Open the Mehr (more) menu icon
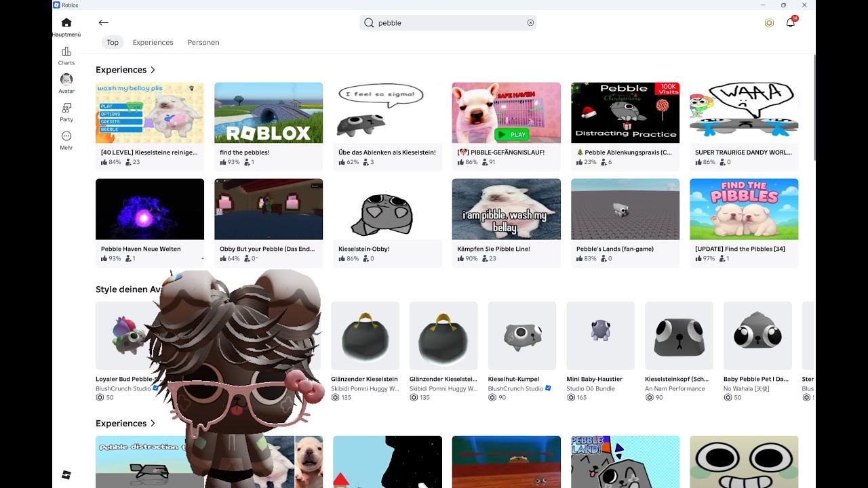This screenshot has width=868, height=488. (x=66, y=136)
